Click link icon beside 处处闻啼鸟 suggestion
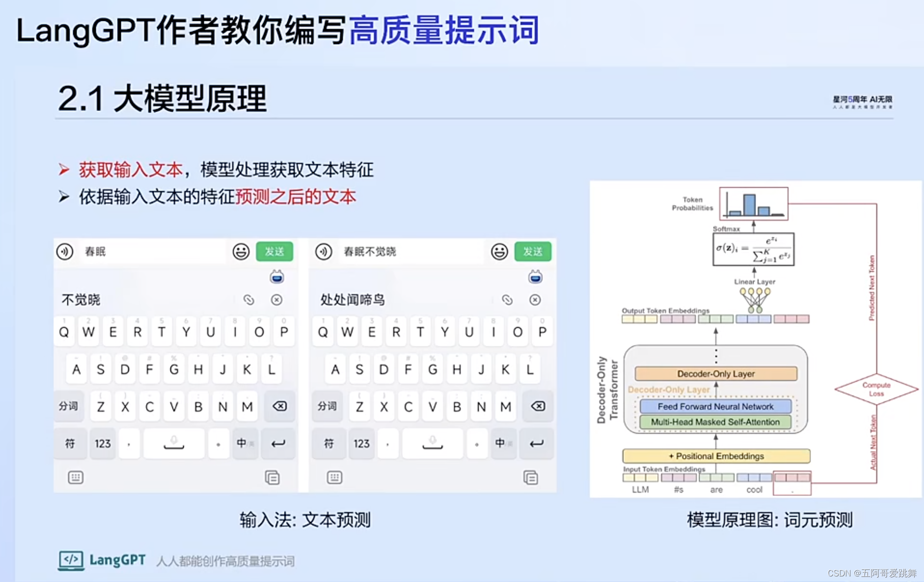The width and height of the screenshot is (924, 582). (507, 300)
